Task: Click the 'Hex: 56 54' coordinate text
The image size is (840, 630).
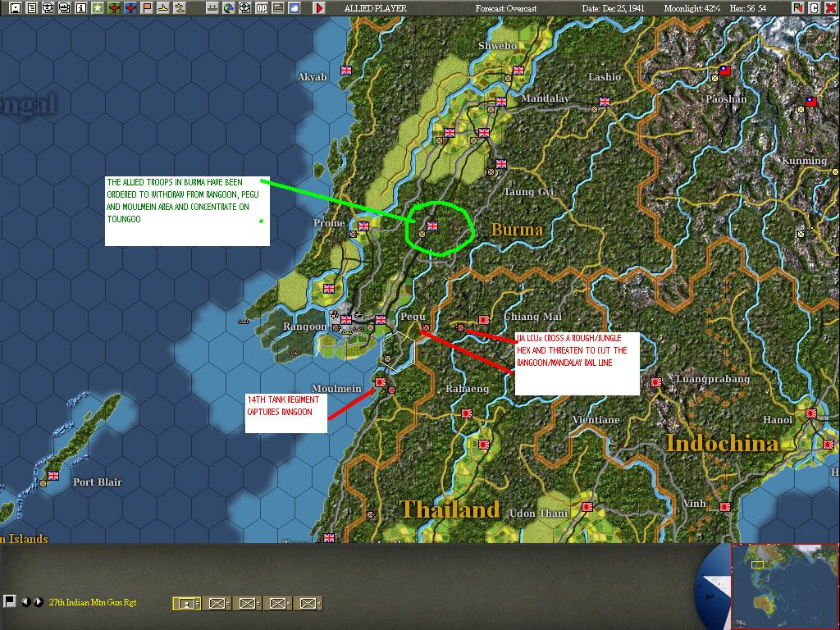Action: tap(748, 8)
